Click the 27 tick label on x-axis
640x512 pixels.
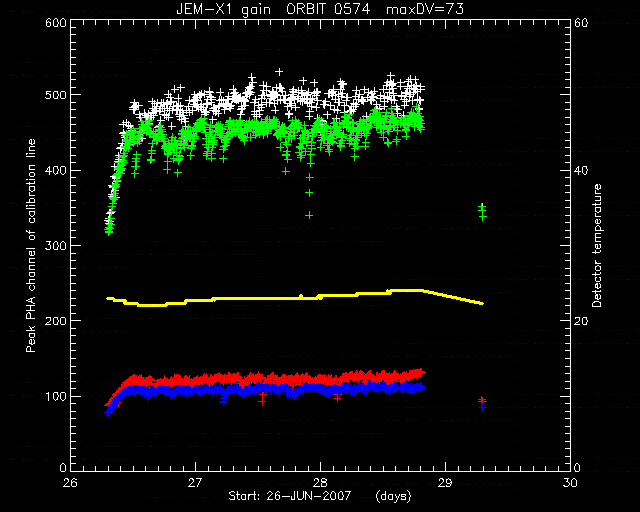(196, 483)
